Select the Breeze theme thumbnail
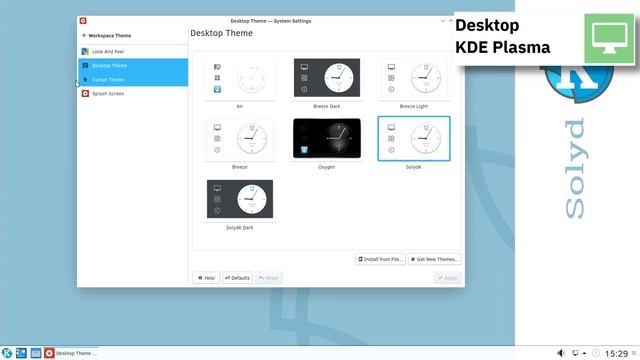640x360 pixels. (240, 139)
